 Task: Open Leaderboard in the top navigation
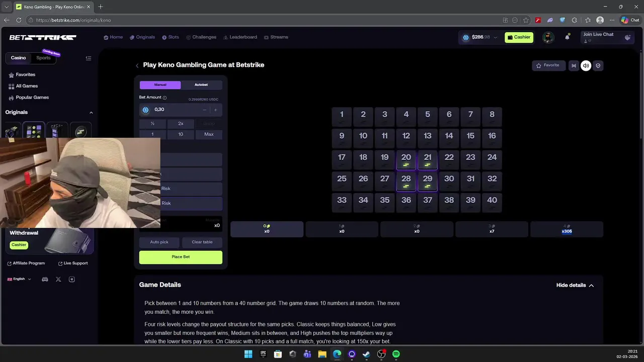tap(240, 37)
